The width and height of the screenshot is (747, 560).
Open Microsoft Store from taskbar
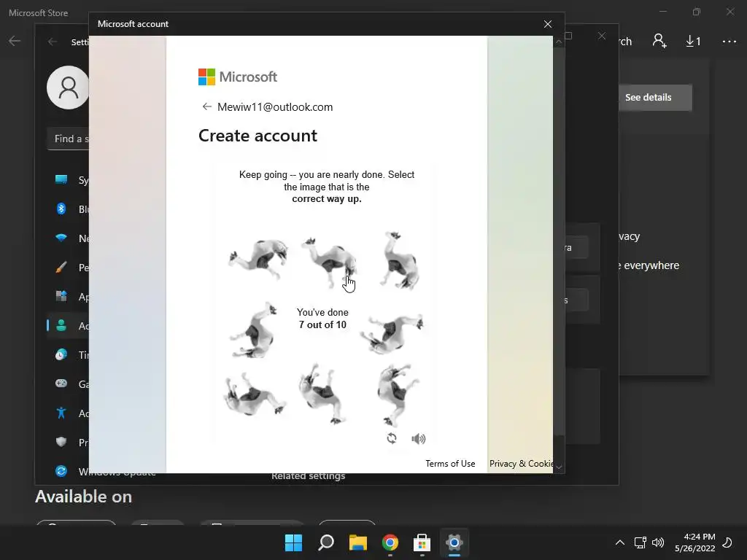click(x=422, y=542)
